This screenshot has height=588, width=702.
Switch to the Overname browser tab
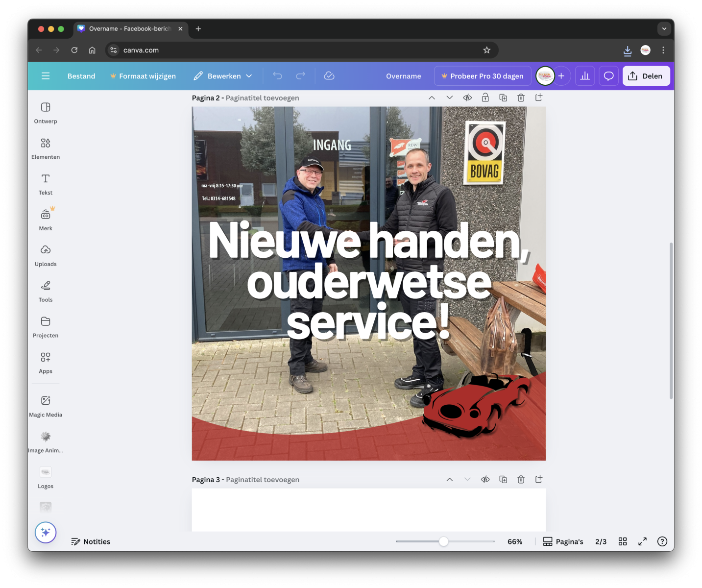pos(126,28)
